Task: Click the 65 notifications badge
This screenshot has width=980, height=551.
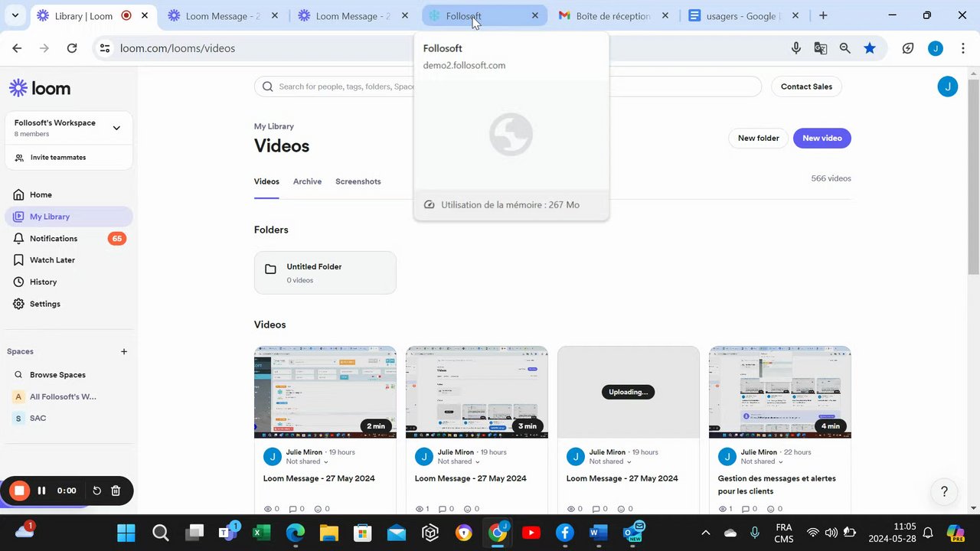Action: pos(117,238)
